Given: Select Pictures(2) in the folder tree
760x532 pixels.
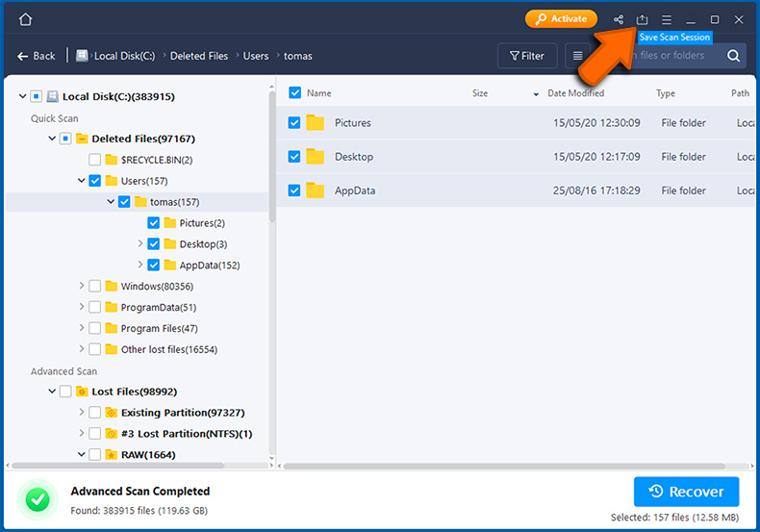Looking at the screenshot, I should click(x=202, y=223).
